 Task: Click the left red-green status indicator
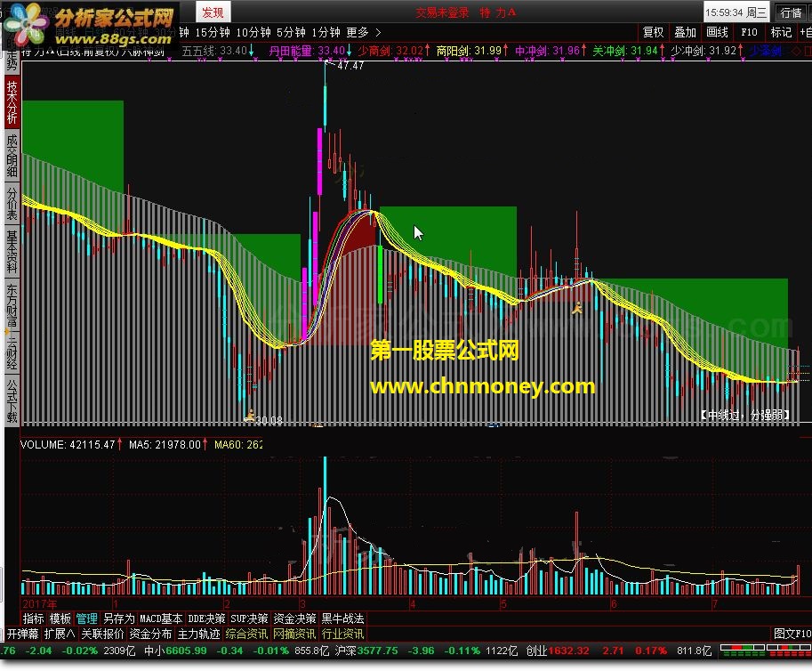(x=743, y=651)
